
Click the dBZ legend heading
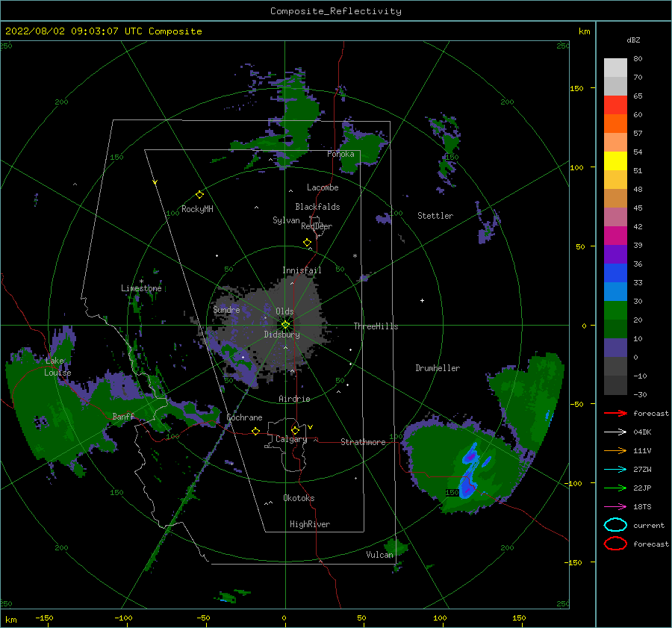point(633,40)
